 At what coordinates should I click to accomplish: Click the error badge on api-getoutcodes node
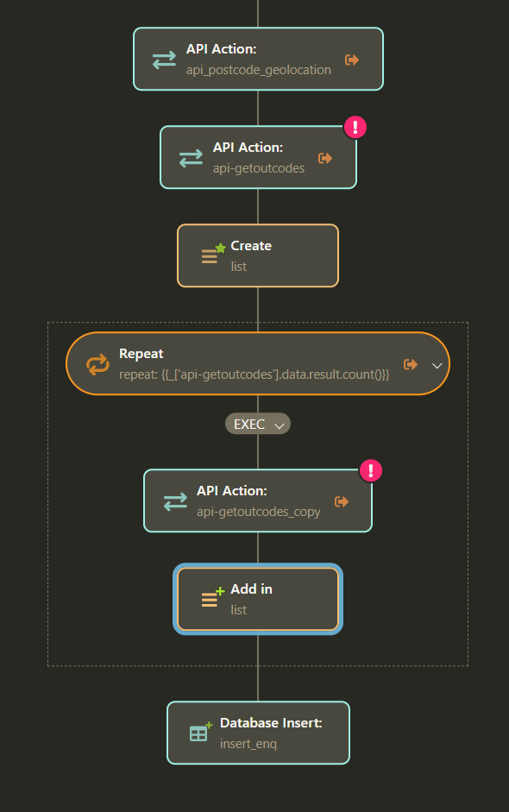355,127
